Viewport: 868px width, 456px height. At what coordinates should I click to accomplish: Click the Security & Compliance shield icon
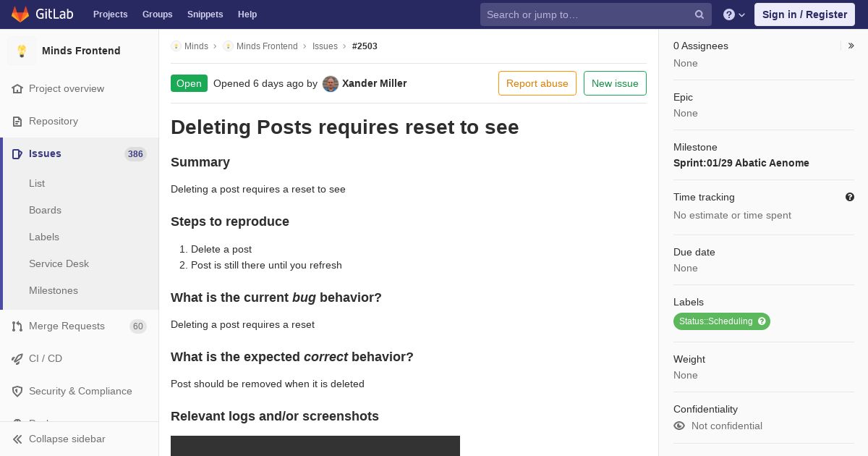17,391
